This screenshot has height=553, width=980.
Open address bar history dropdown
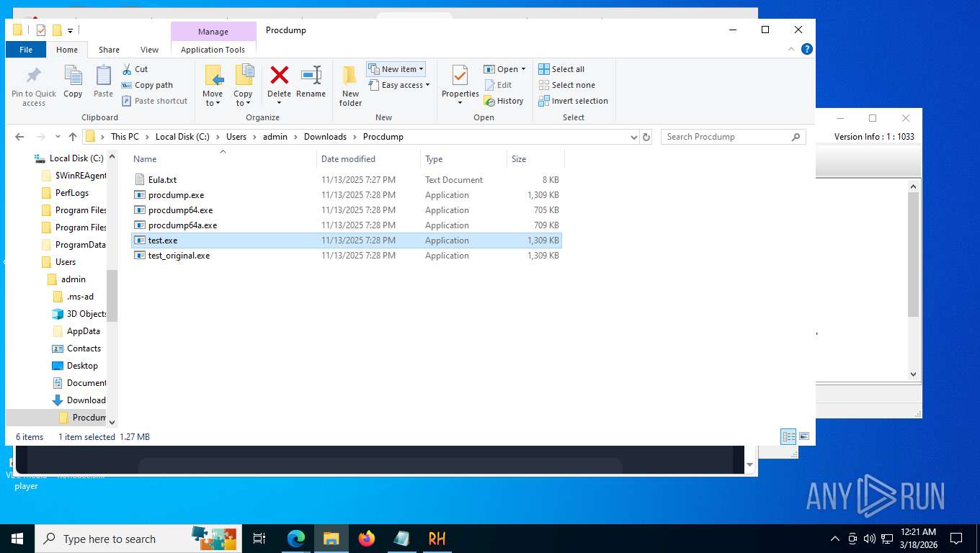[634, 137]
